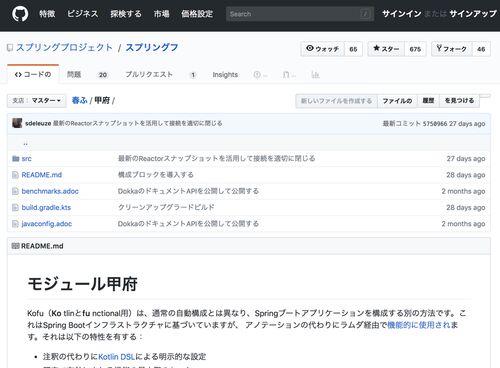Go up via the .. parent directory row
The height and width of the screenshot is (368, 500).
[25, 143]
